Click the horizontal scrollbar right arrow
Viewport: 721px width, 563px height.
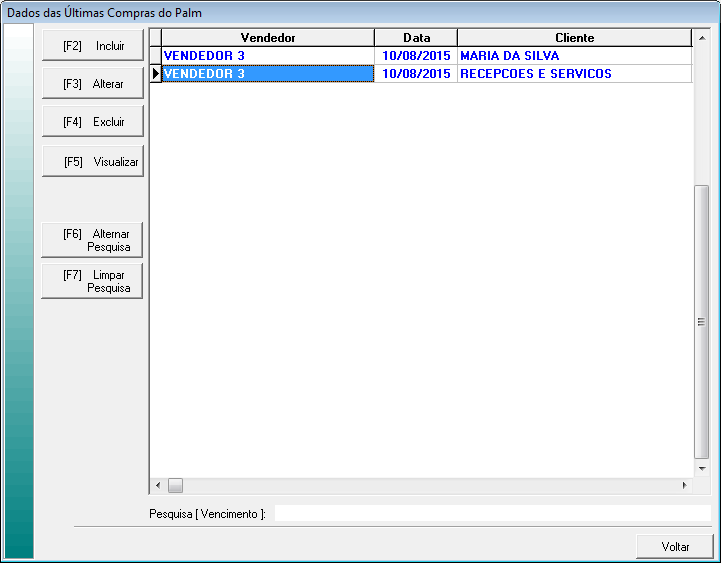pos(684,485)
